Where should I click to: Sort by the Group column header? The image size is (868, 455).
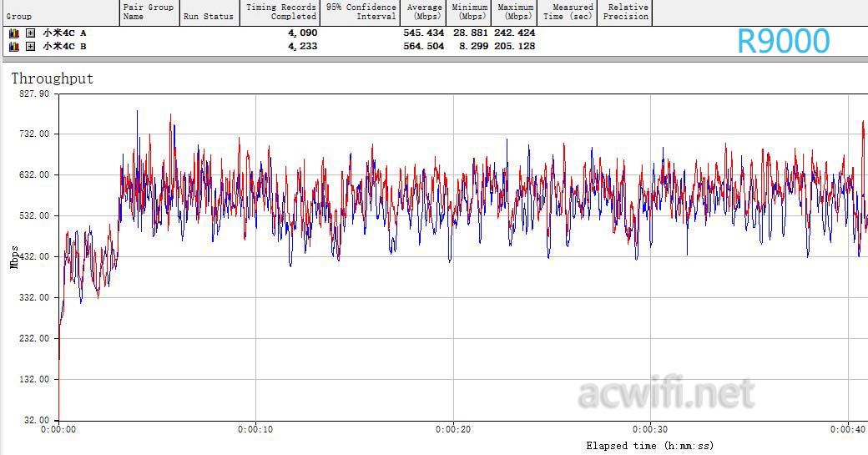pyautogui.click(x=19, y=16)
